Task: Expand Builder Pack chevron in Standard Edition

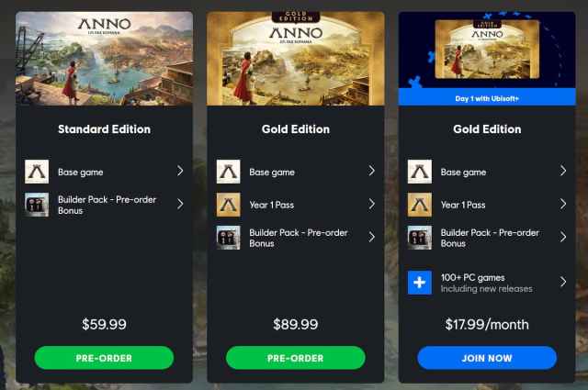Action: [180, 204]
